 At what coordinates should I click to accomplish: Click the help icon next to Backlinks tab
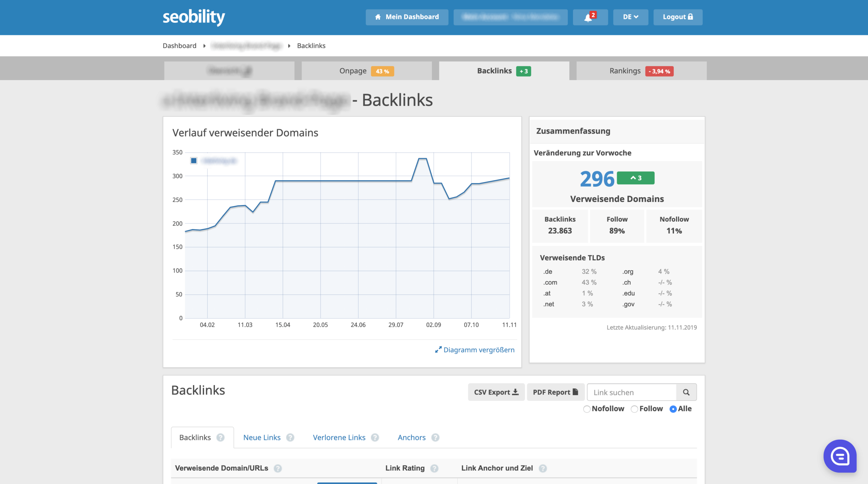pos(220,438)
